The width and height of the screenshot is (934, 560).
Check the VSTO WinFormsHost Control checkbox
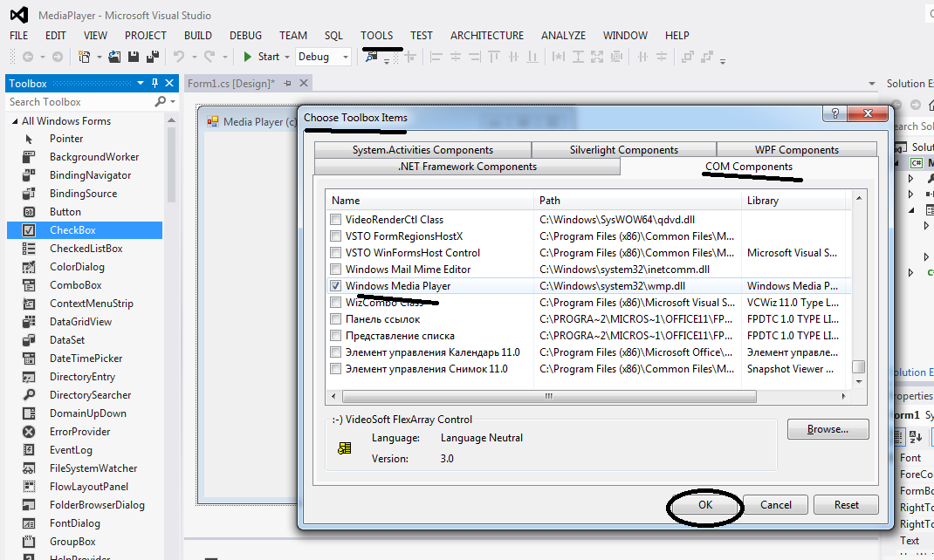pos(336,253)
